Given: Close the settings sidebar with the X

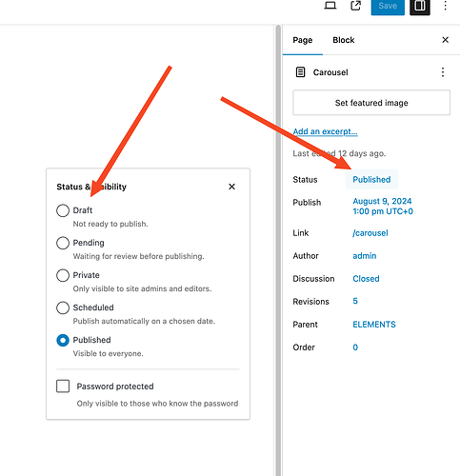Looking at the screenshot, I should [x=445, y=40].
